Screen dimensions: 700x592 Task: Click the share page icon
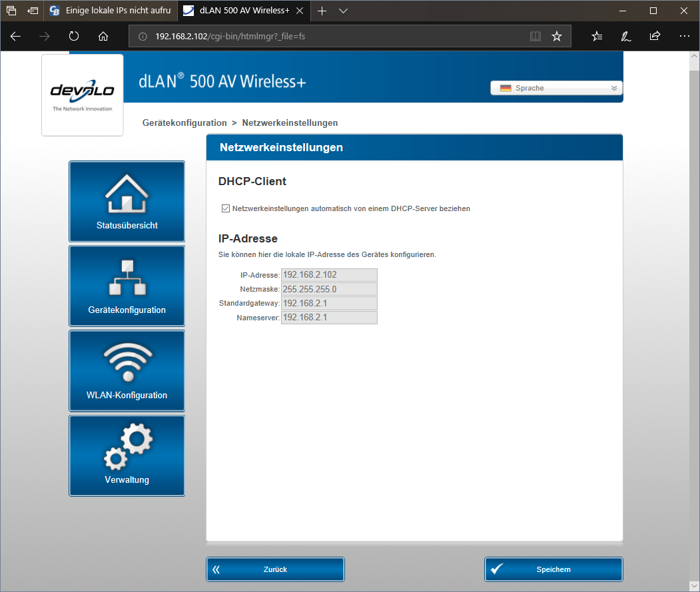tap(655, 36)
